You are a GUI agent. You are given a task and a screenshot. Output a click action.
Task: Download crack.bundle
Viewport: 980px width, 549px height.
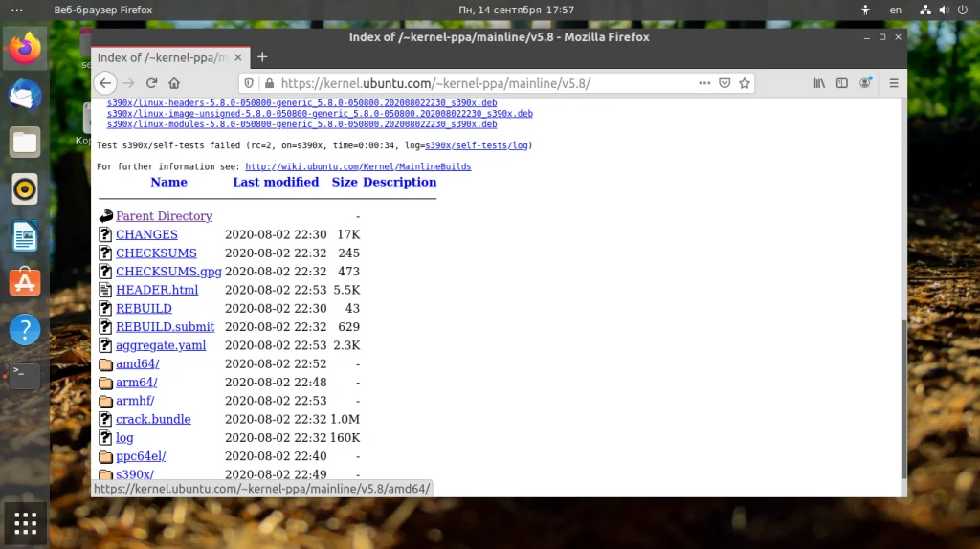153,419
